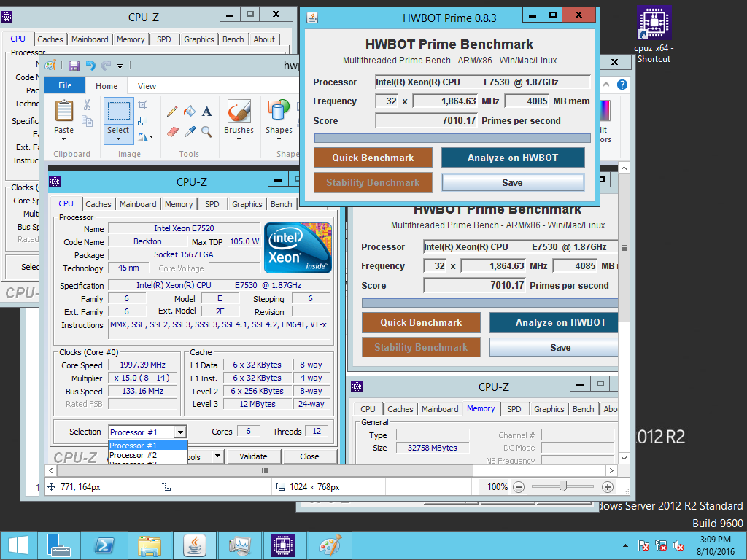Open the Memory tab in the top-left CPU-Z window
The width and height of the screenshot is (747, 560).
pos(131,39)
